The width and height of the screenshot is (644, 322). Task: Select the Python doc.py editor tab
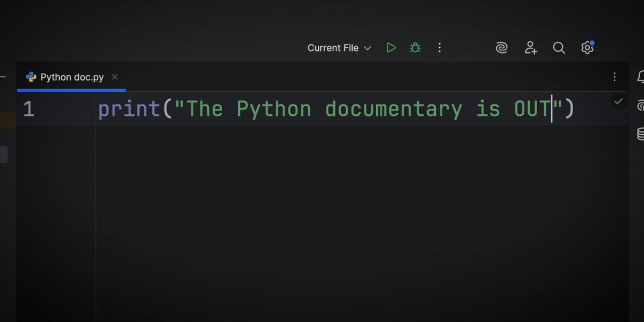click(72, 77)
